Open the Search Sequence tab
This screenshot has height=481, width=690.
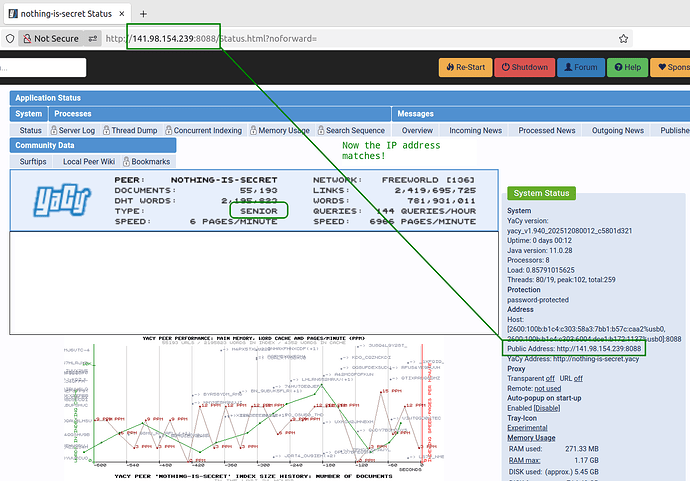pyautogui.click(x=353, y=130)
